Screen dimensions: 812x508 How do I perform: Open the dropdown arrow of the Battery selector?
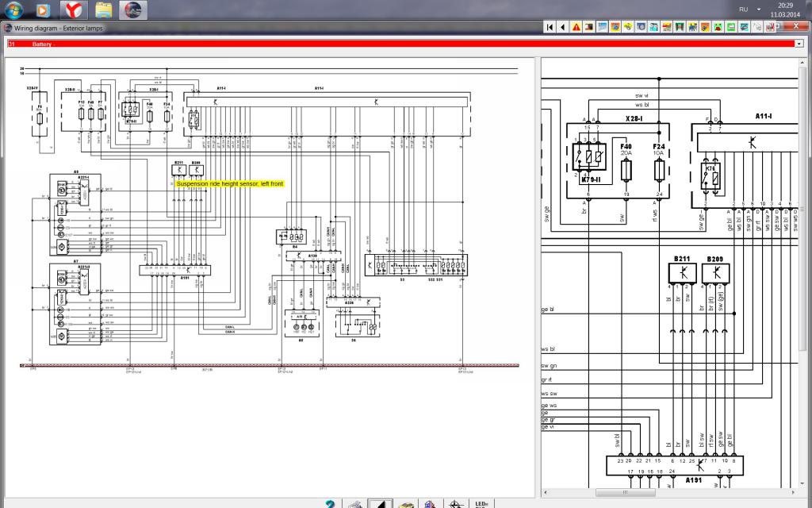(x=799, y=44)
